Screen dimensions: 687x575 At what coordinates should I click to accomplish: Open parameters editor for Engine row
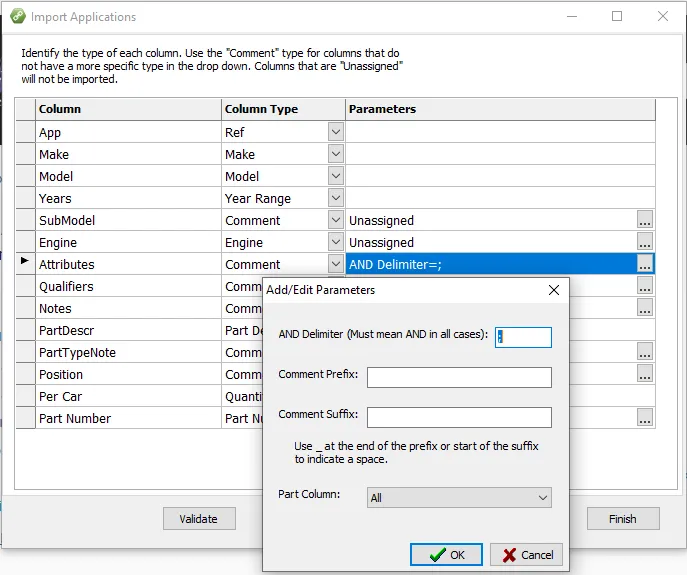pos(645,242)
